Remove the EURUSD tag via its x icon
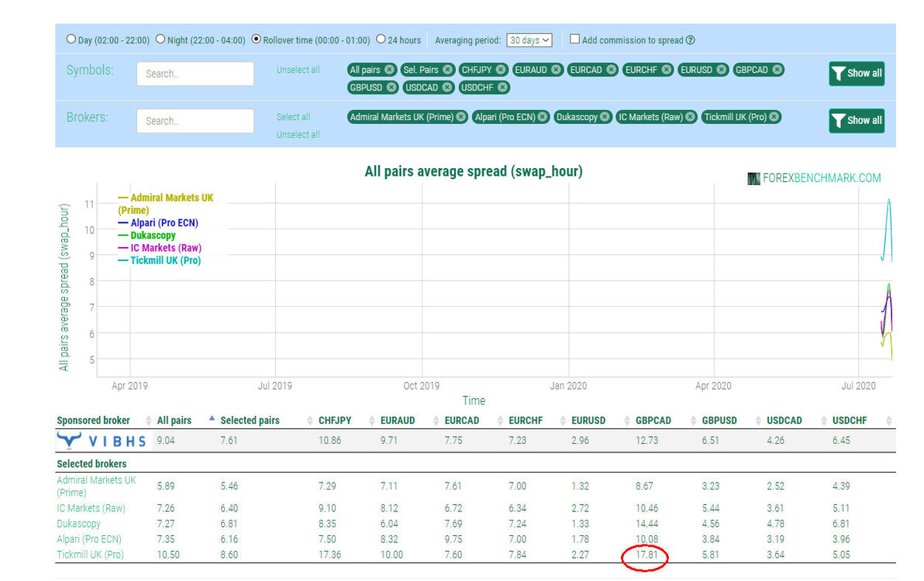 tap(721, 70)
